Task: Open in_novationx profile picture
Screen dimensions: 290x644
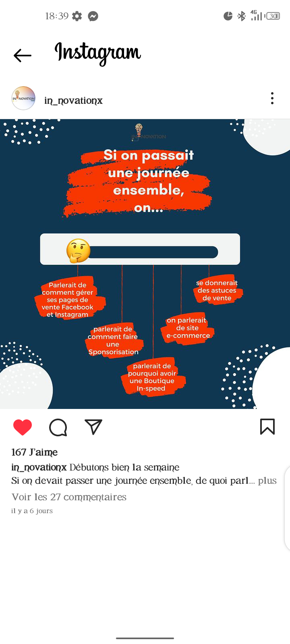Action: coord(23,98)
